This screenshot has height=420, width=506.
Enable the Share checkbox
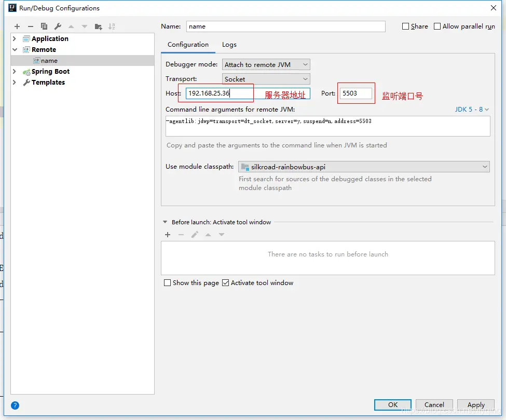tap(406, 26)
